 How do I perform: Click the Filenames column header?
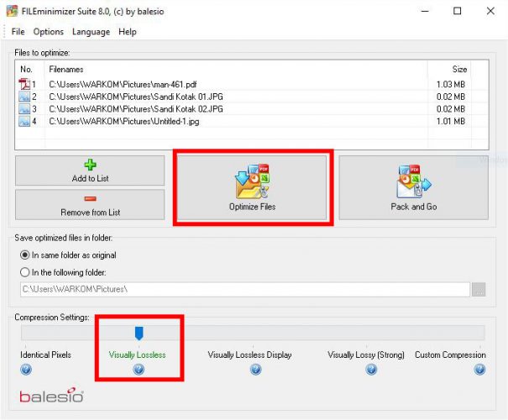[66, 70]
